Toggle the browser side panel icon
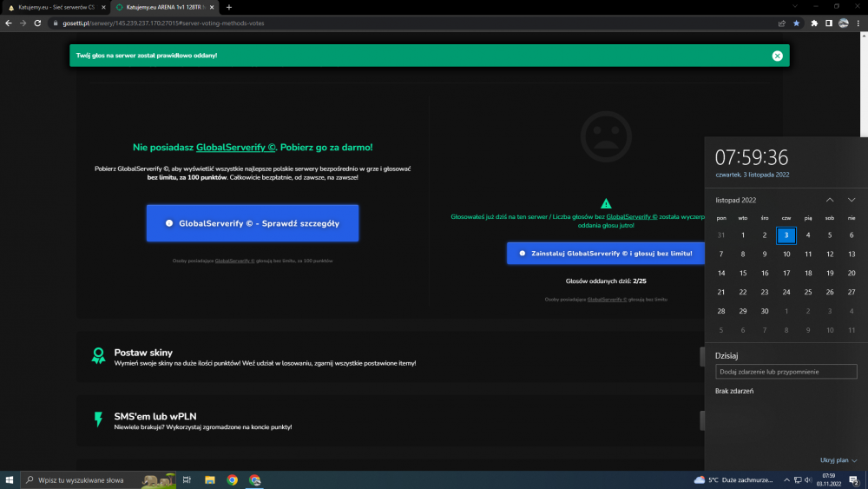Screen dimensions: 868x489 [x=829, y=23]
